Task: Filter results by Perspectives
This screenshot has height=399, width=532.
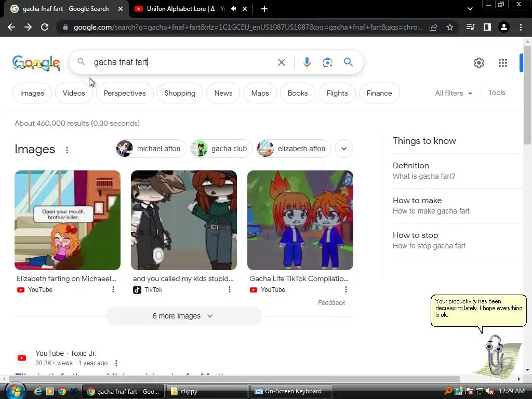Action: tap(125, 93)
